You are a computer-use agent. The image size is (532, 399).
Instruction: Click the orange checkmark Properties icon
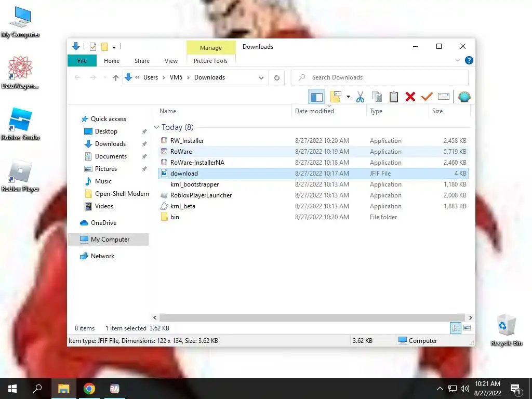(x=427, y=97)
